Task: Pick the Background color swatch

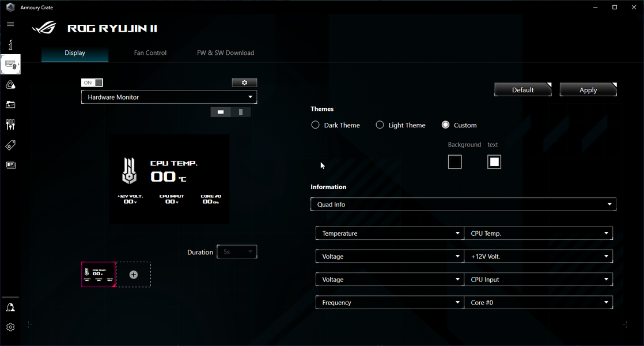Action: coord(454,162)
